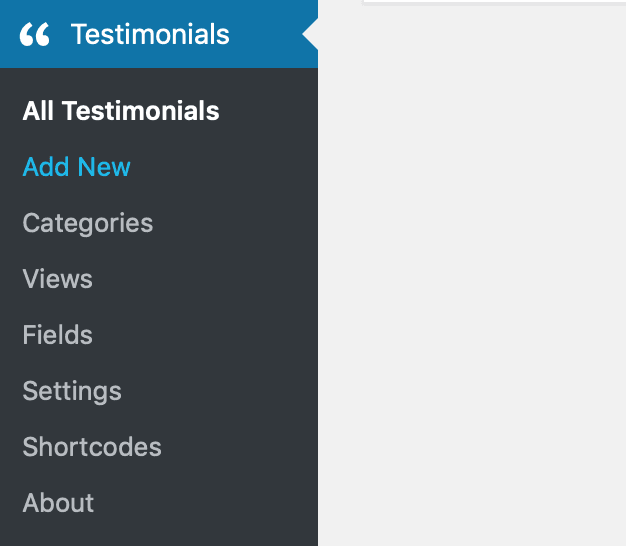
Task: Open the About page
Action: coord(58,503)
